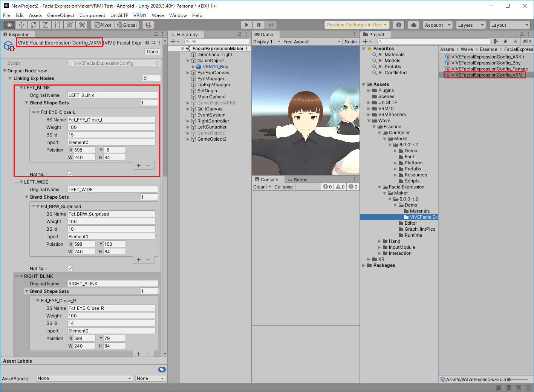Open Project search-by-type filter icon
Viewport: 534px width, 392px height.
[x=496, y=41]
